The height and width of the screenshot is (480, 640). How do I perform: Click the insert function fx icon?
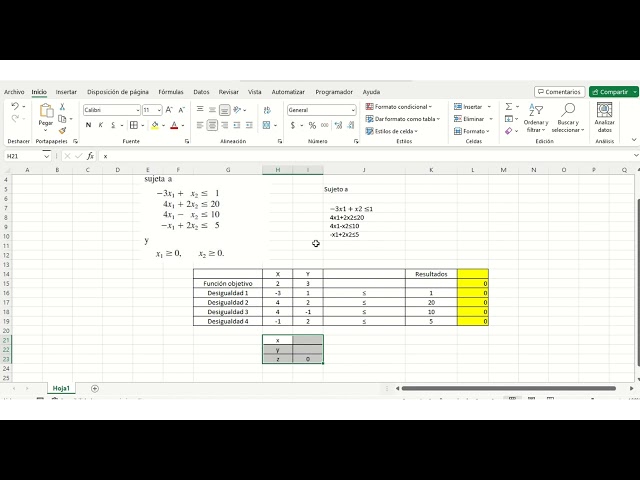pyautogui.click(x=90, y=156)
